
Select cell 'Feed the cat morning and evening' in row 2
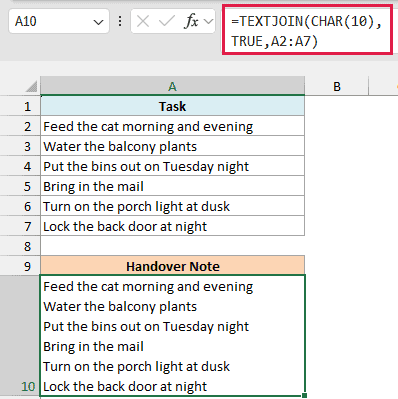point(172,126)
